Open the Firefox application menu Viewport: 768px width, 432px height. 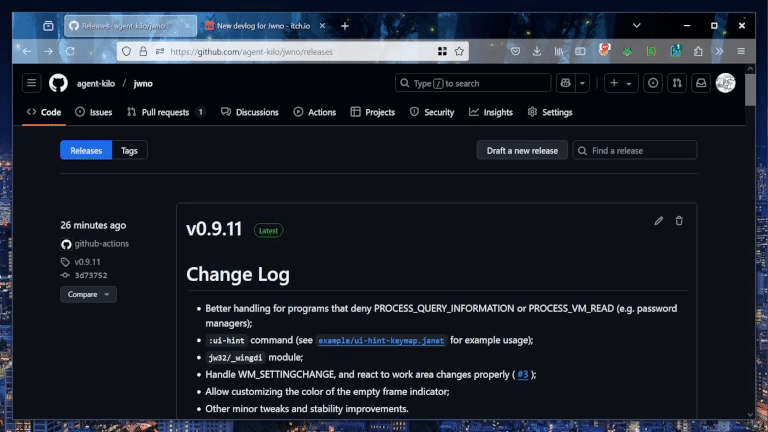(x=741, y=51)
